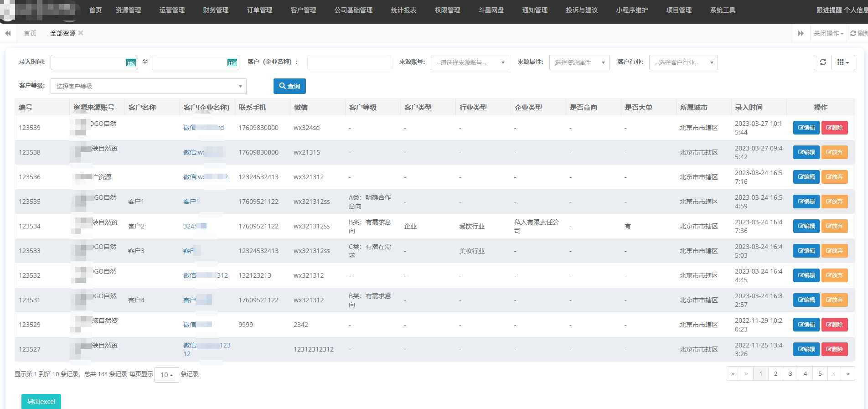868x409 pixels.
Task: Abandon record 123535 using 放弃 button
Action: 834,202
